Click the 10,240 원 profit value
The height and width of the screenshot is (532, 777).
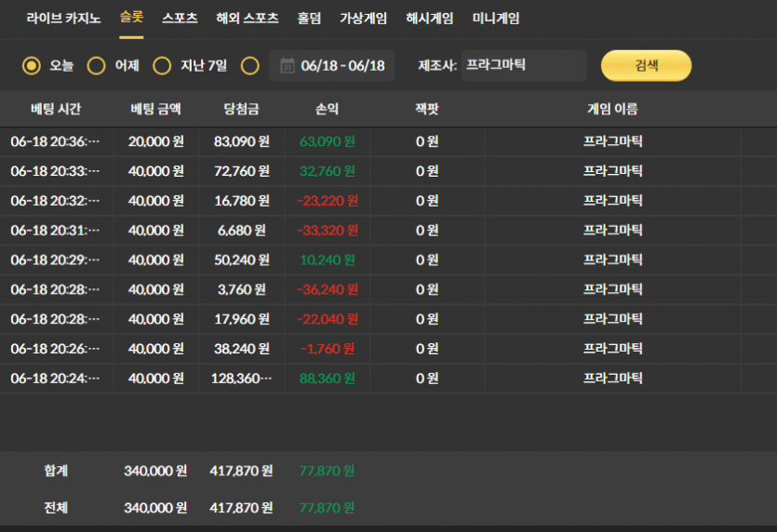[327, 260]
